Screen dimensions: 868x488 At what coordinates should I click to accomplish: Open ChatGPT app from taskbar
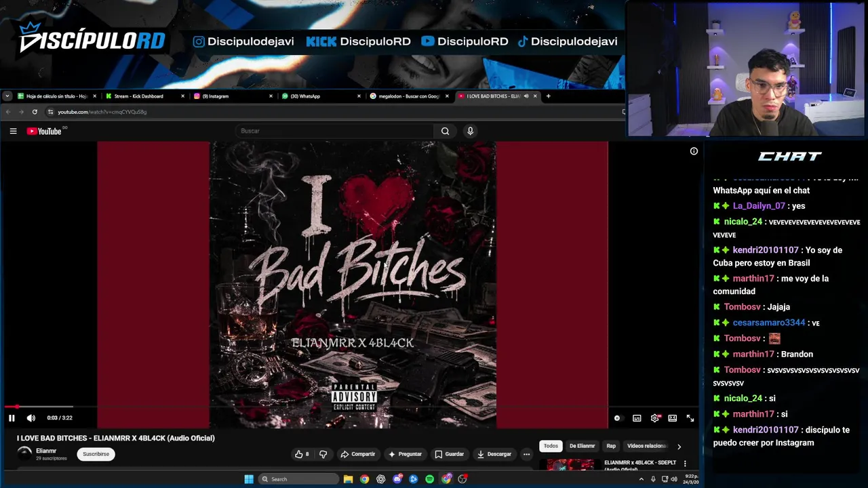tap(381, 479)
